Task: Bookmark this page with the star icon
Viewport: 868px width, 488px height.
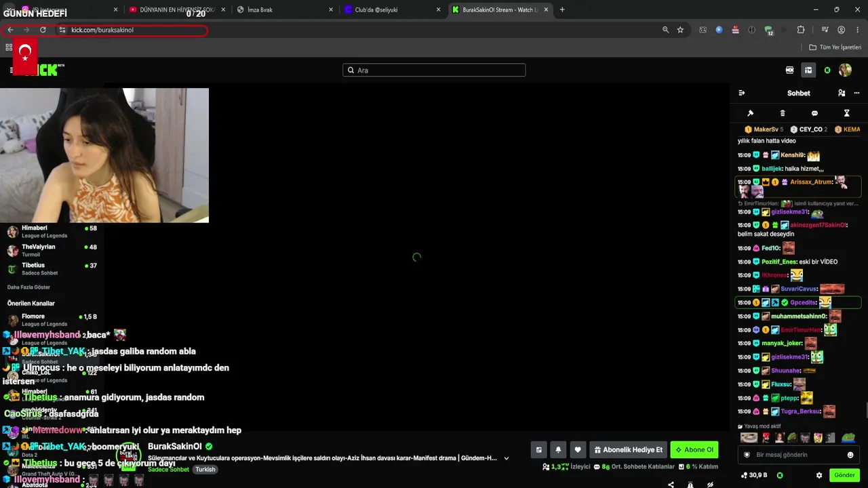Action: pos(680,30)
